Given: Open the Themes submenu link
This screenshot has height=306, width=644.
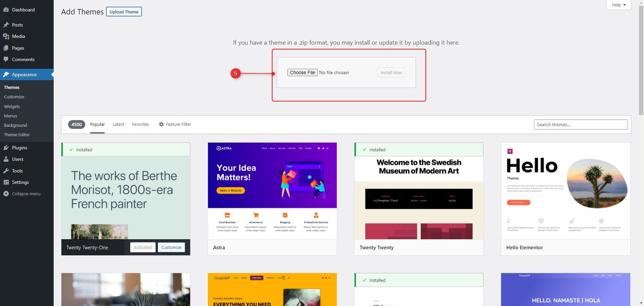Looking at the screenshot, I should 12,87.
